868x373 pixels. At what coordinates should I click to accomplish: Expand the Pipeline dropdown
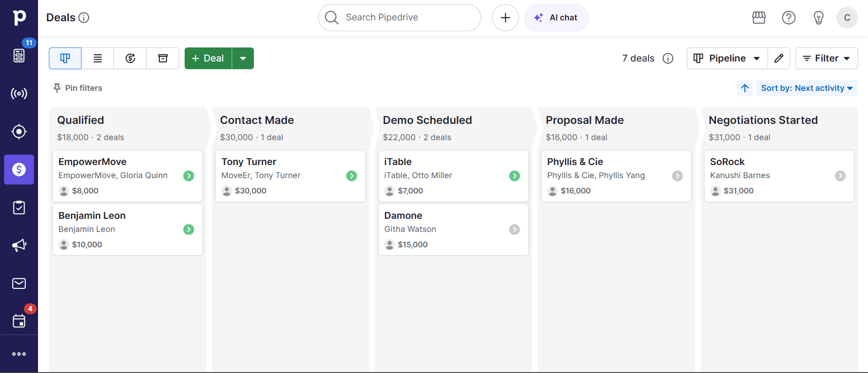coord(727,58)
